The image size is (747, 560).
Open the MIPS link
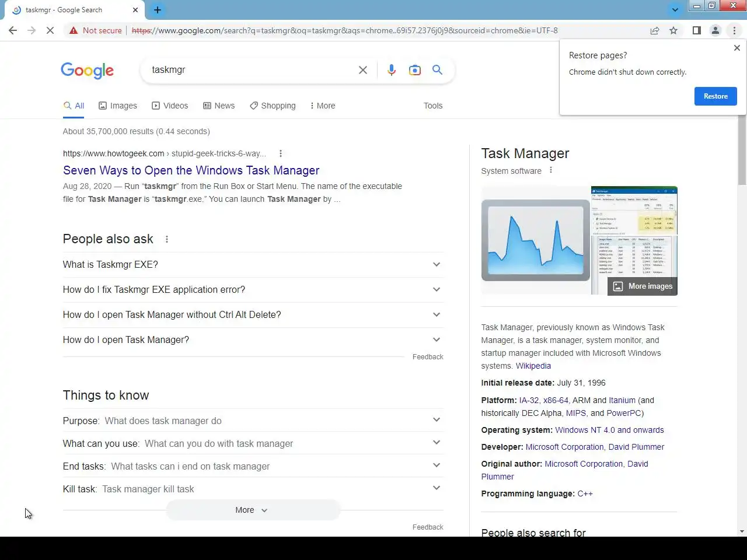coord(576,413)
